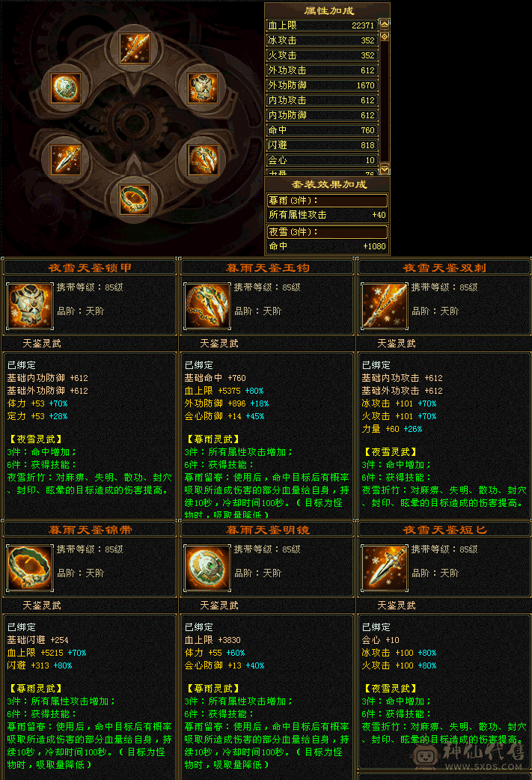Screen dimensions: 532x780
Task: Click the brocade belt slot on equipment wheel
Action: [x=134, y=199]
